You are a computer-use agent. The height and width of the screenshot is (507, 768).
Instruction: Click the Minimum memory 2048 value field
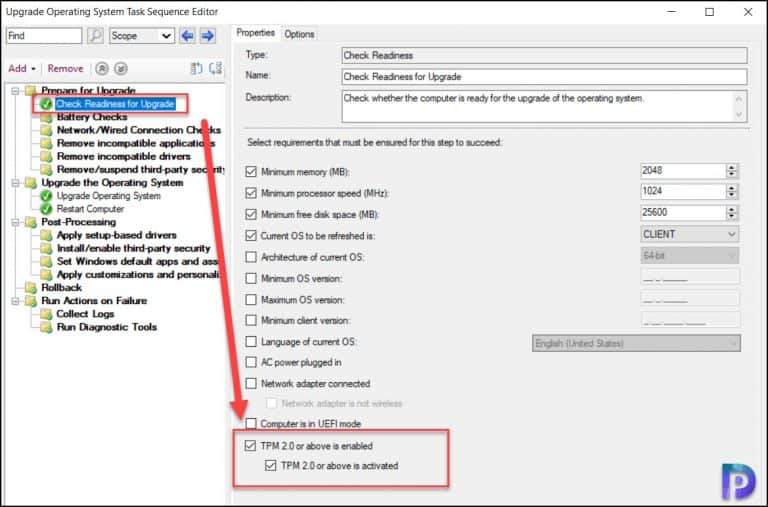(683, 171)
